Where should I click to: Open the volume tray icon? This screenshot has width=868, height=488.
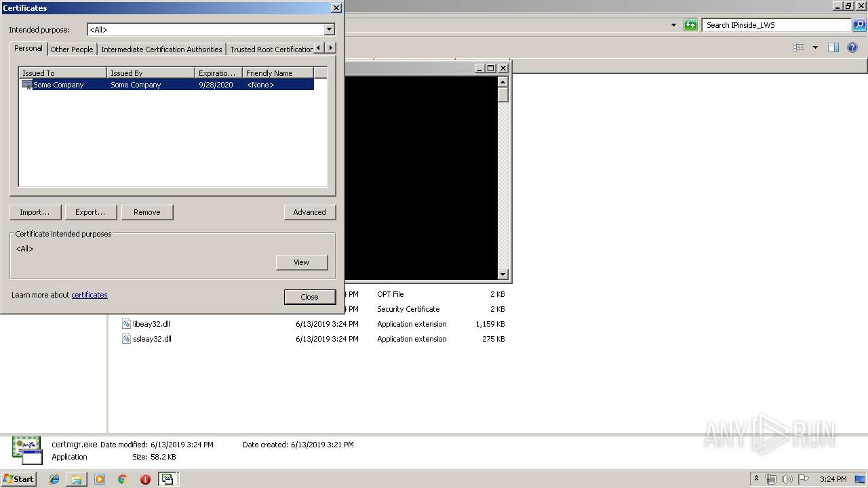point(787,479)
